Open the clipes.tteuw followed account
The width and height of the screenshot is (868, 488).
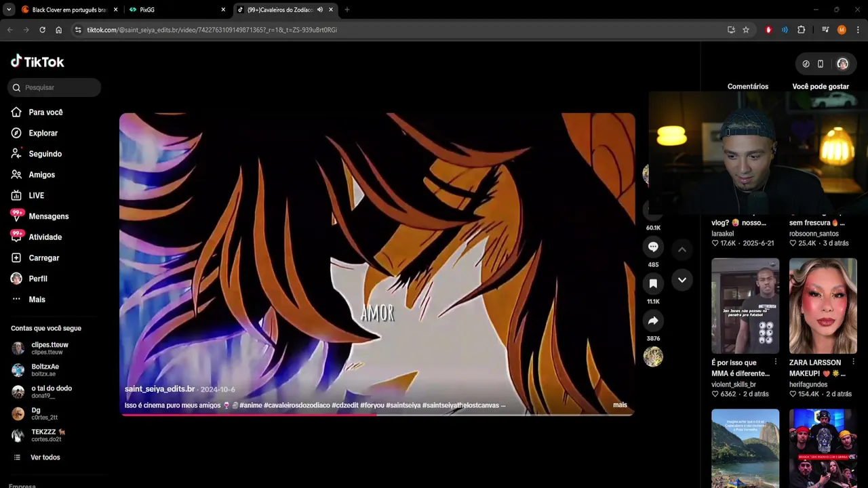41,348
